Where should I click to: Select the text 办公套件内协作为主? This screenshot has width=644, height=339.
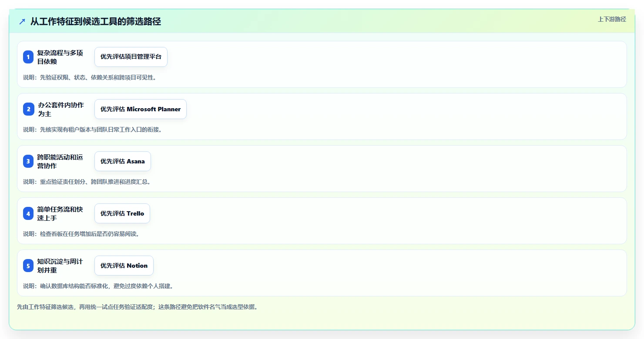click(60, 109)
